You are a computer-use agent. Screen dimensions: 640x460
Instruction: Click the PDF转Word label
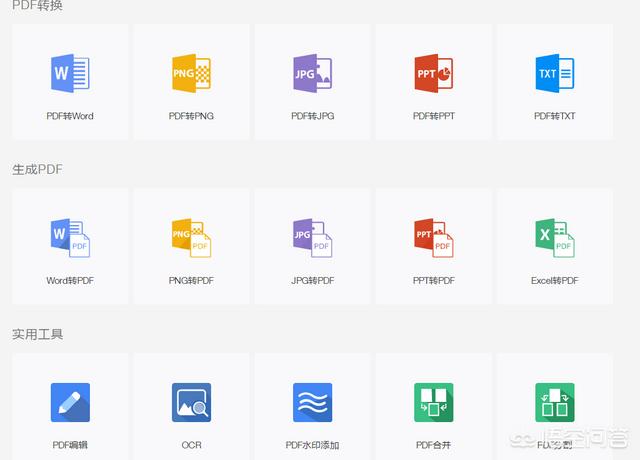tap(70, 116)
